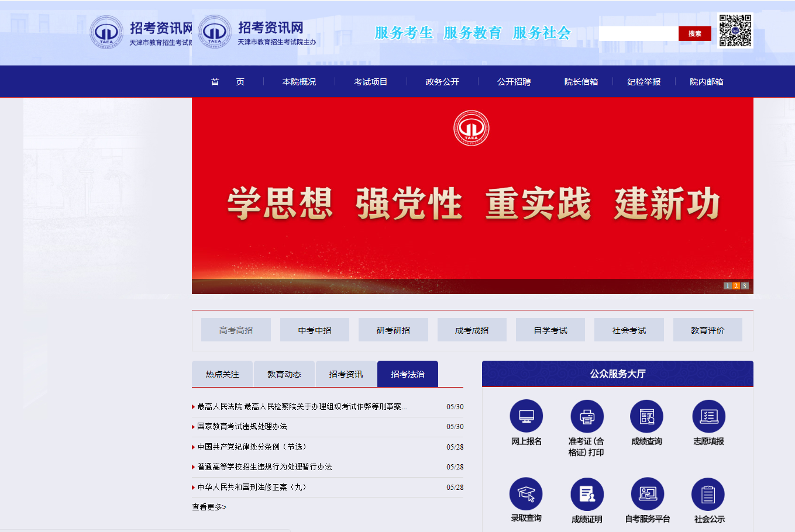Screen dimensions: 795x532
Task: Switch to banner slide 3
Action: pyautogui.click(x=745, y=286)
